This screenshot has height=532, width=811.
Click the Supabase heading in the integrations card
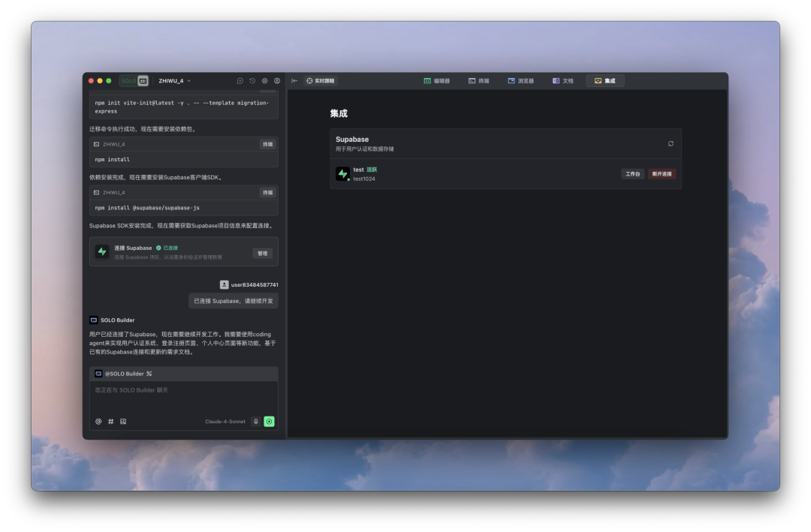click(352, 139)
